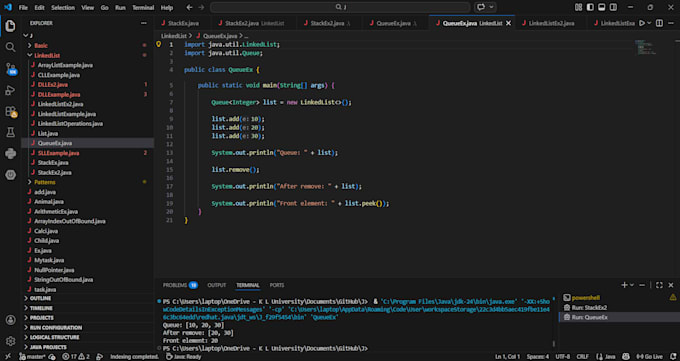Open the Copilot chat icon in title bar
The image size is (680, 361).
pyautogui.click(x=481, y=7)
